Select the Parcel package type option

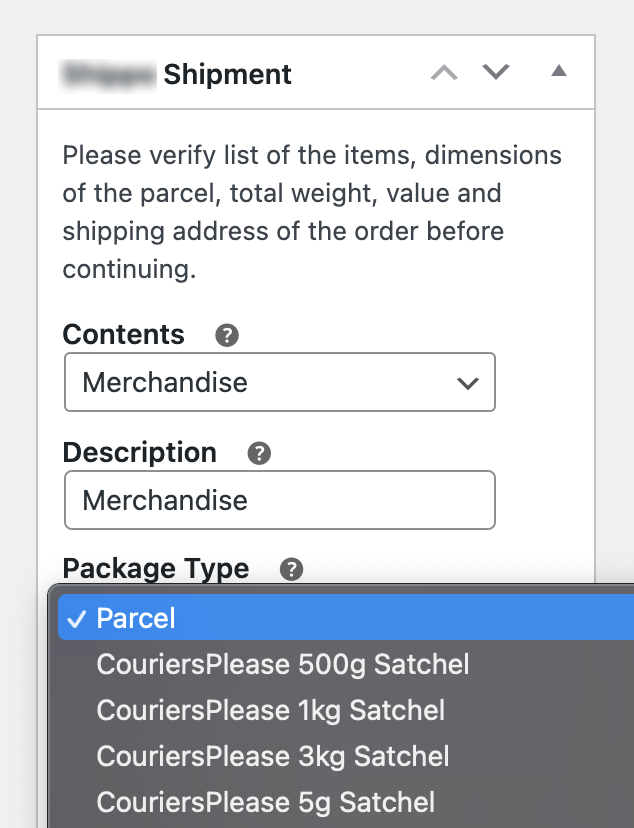pos(135,618)
